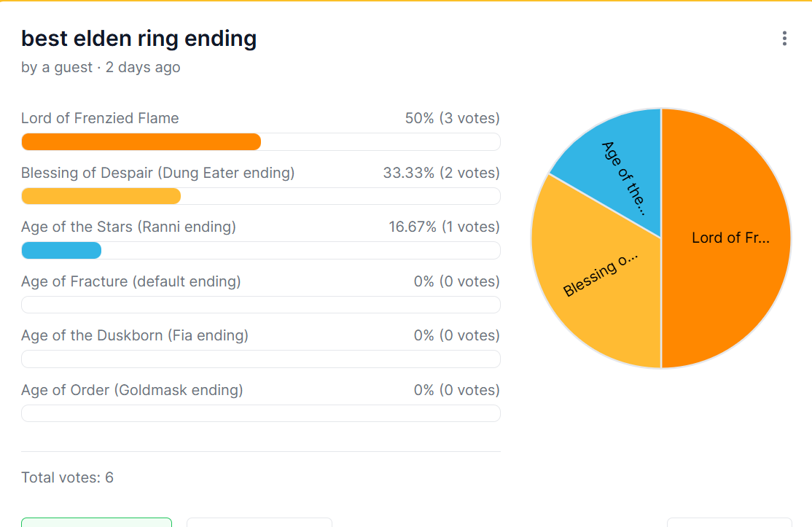This screenshot has height=527, width=812.
Task: Click the blue Age of the Stars bar
Action: 61,251
